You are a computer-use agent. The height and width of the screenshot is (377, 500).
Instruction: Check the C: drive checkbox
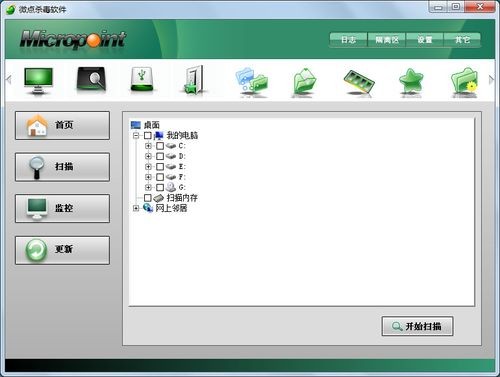tap(160, 146)
